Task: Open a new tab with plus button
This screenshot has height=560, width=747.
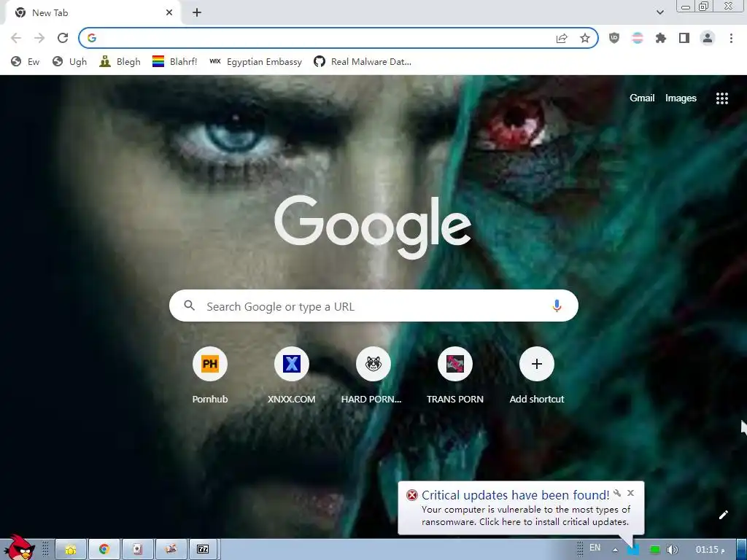Action: (x=197, y=13)
